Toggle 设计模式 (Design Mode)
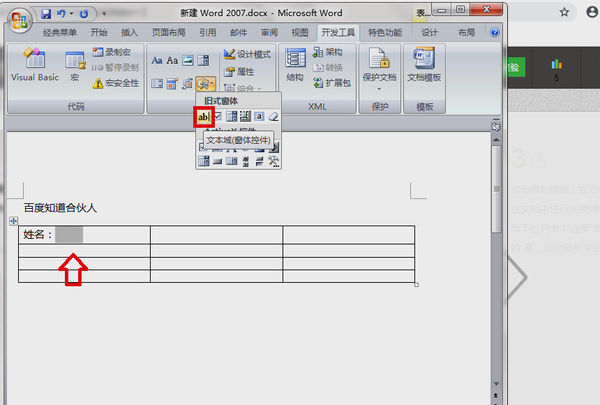 point(247,54)
